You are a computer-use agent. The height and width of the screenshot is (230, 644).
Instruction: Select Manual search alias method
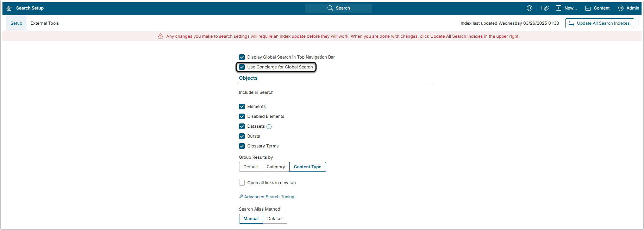pos(251,219)
